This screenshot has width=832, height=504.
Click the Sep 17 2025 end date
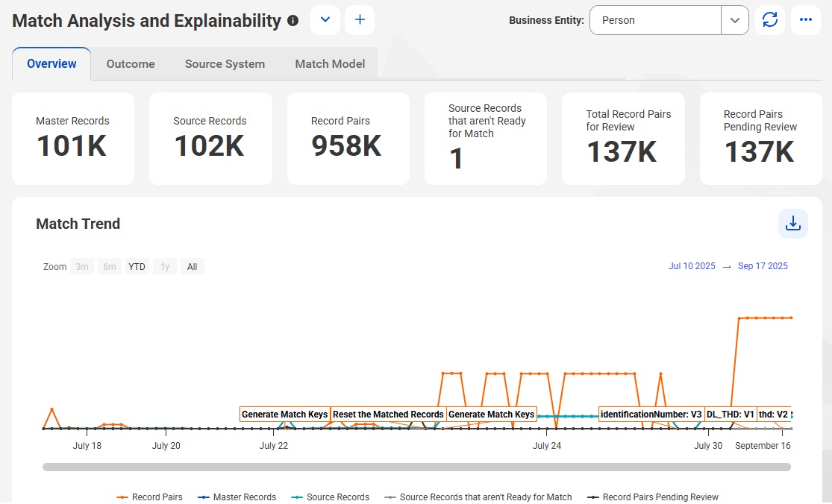tap(763, 266)
